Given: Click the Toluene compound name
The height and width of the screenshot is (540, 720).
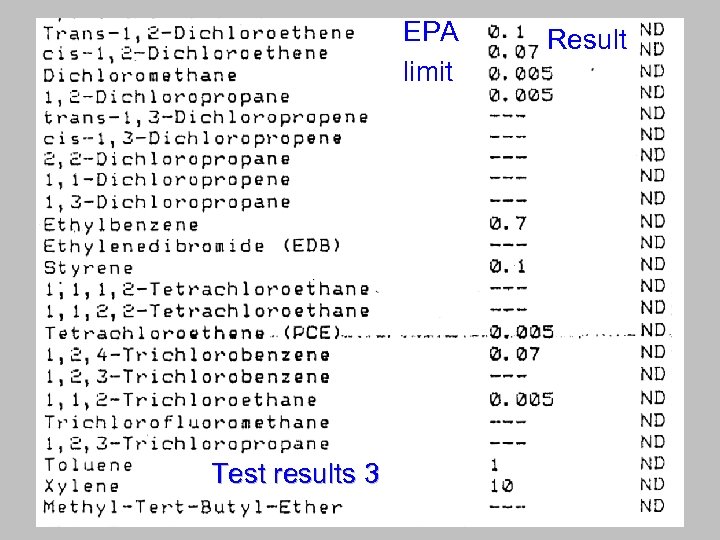Looking at the screenshot, I should coord(89,465).
